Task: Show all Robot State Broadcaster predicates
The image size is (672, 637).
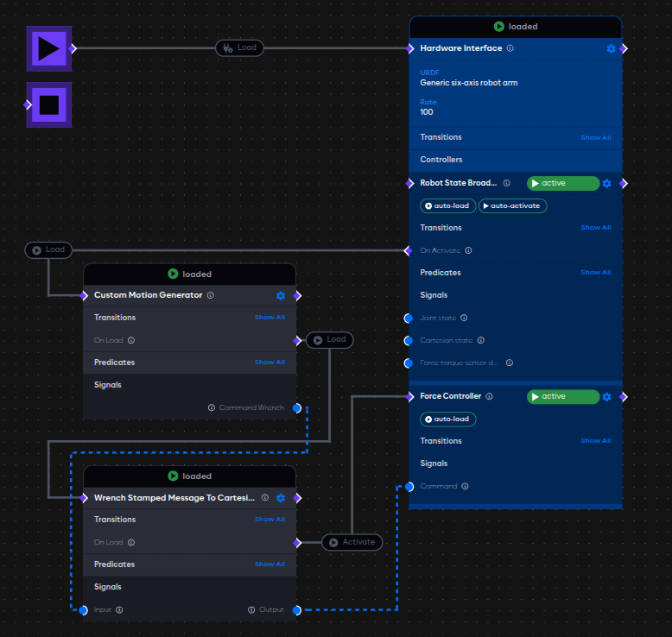Action: [596, 273]
